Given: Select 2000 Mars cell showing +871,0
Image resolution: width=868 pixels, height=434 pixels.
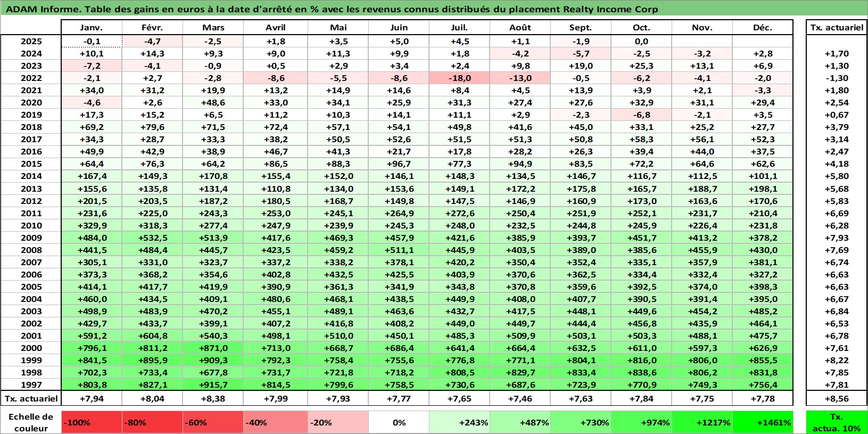Looking at the screenshot, I should click(x=213, y=348).
